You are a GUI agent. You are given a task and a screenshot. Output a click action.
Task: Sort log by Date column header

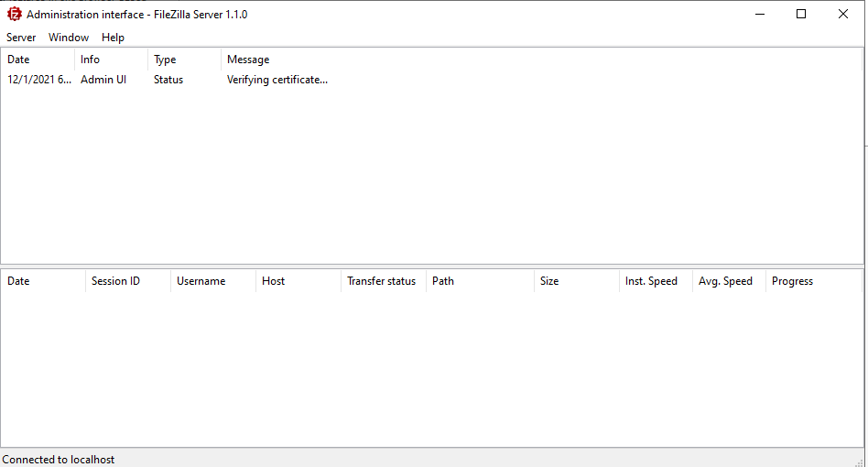tap(38, 60)
